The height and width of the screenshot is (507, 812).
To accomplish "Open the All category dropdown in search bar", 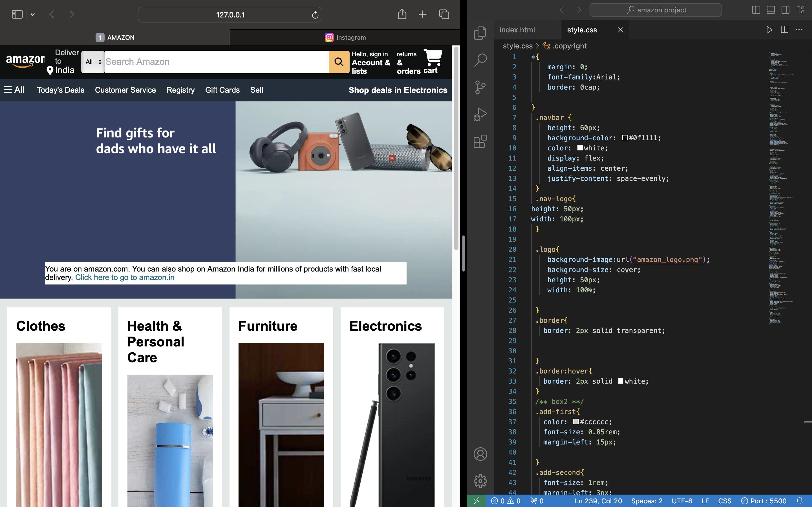I will point(93,62).
